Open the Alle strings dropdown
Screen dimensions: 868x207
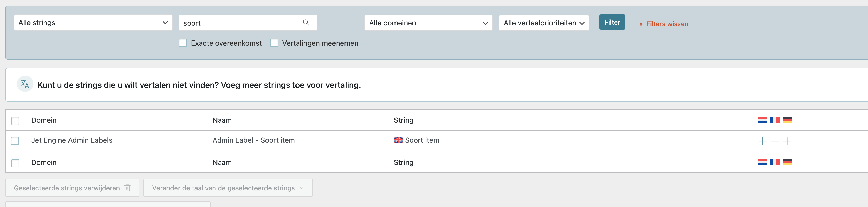click(x=93, y=23)
